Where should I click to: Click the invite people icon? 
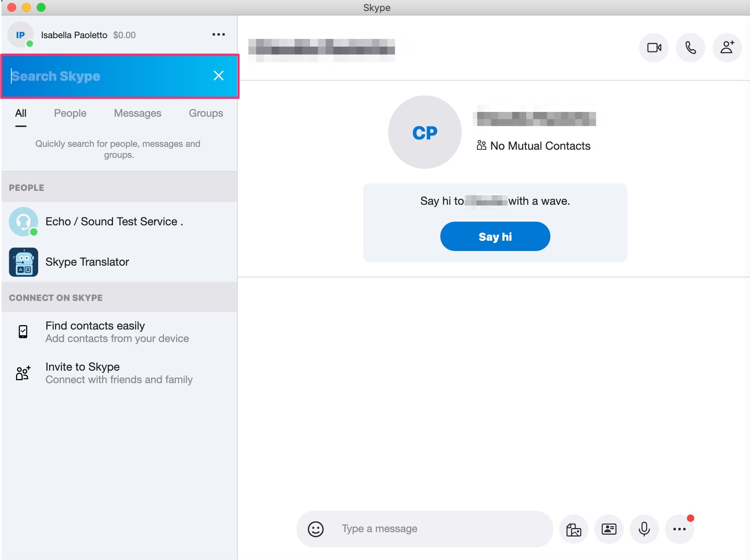tap(23, 373)
